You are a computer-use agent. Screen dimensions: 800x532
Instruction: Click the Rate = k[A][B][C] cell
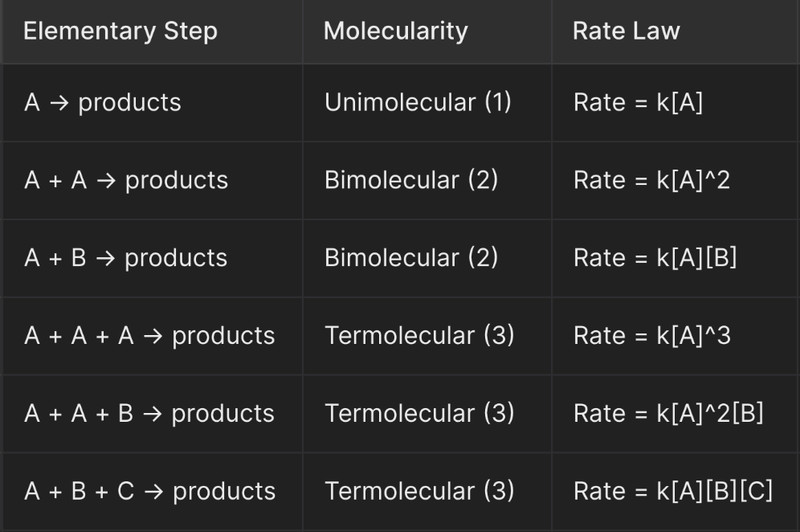click(x=673, y=491)
